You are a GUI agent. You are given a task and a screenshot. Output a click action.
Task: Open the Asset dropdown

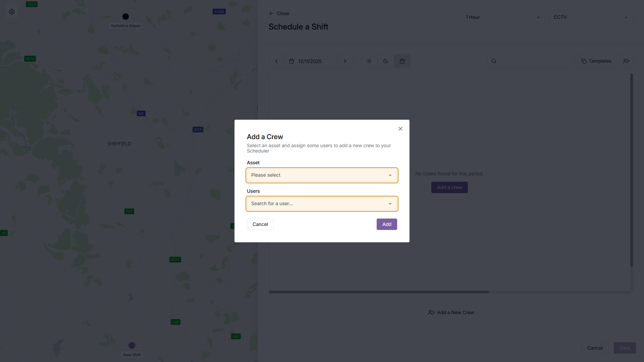pos(322,175)
